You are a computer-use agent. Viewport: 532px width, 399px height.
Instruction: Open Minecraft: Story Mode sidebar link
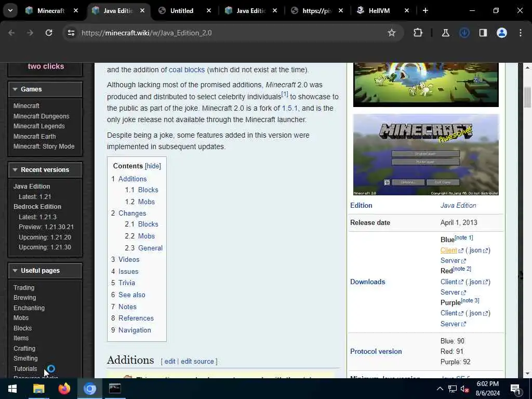click(44, 146)
